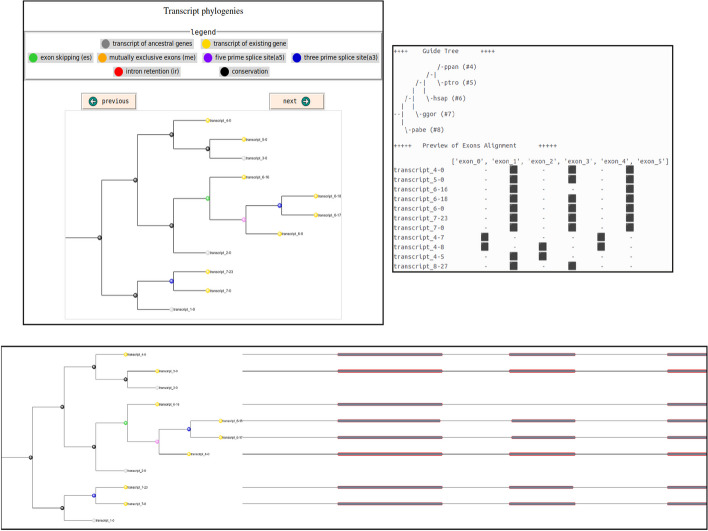Click the orange mutually exclusive exons dot
This screenshot has width=708, height=531.
pyautogui.click(x=102, y=58)
